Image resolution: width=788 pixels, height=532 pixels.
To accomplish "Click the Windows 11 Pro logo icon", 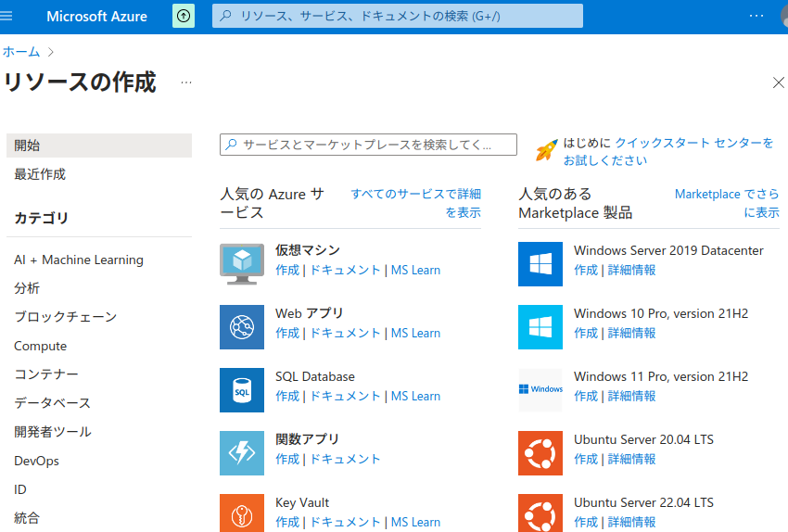I will pos(540,390).
